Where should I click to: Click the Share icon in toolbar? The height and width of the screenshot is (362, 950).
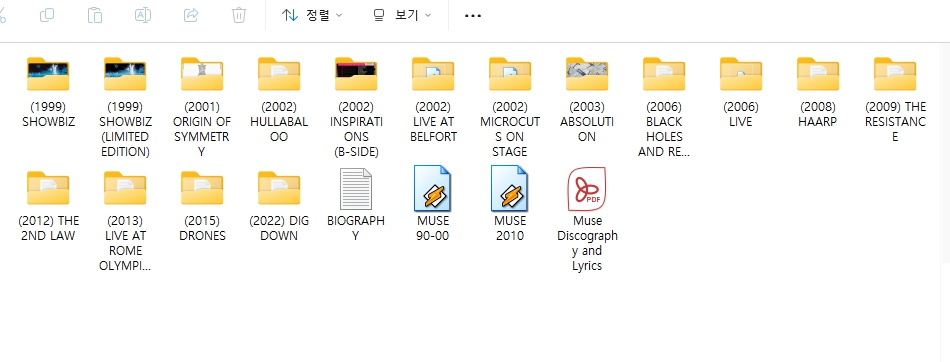(x=191, y=15)
